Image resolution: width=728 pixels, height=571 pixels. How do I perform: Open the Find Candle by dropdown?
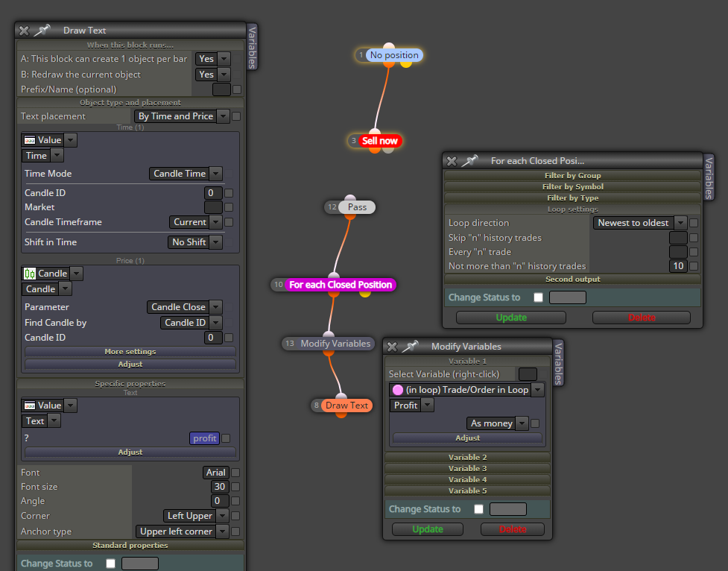[x=192, y=323]
